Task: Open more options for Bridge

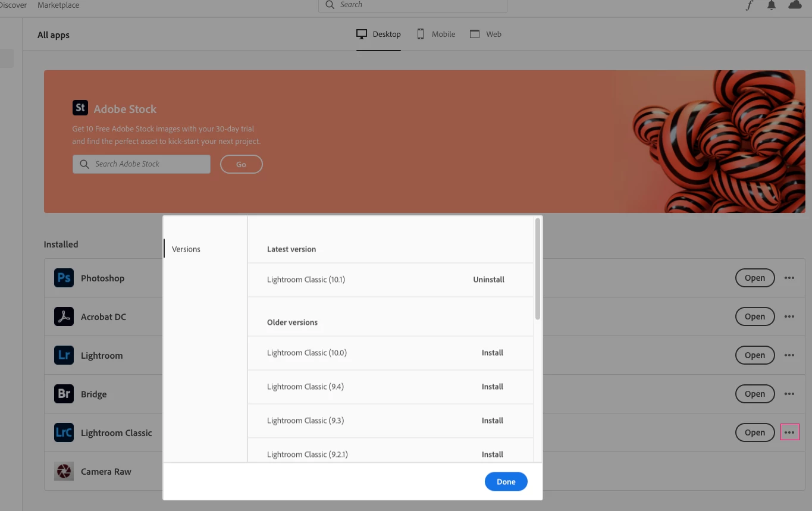Action: [789, 394]
